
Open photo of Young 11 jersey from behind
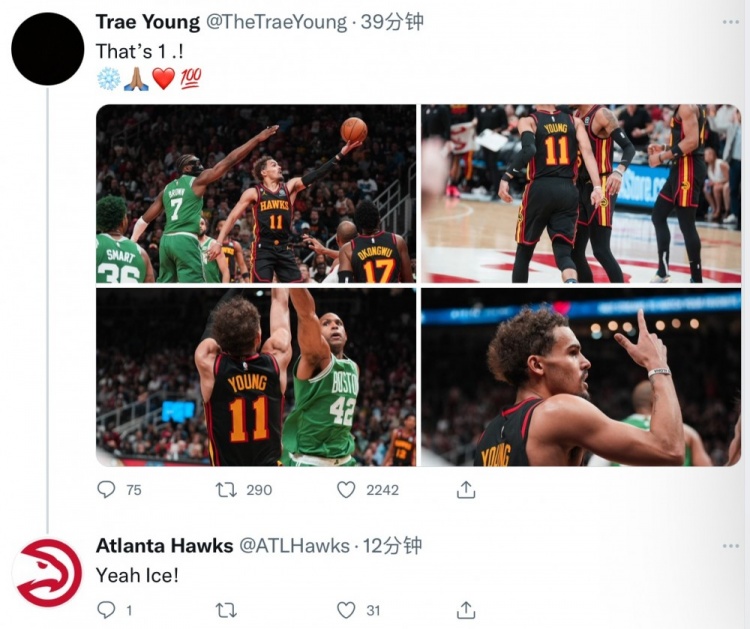580,193
